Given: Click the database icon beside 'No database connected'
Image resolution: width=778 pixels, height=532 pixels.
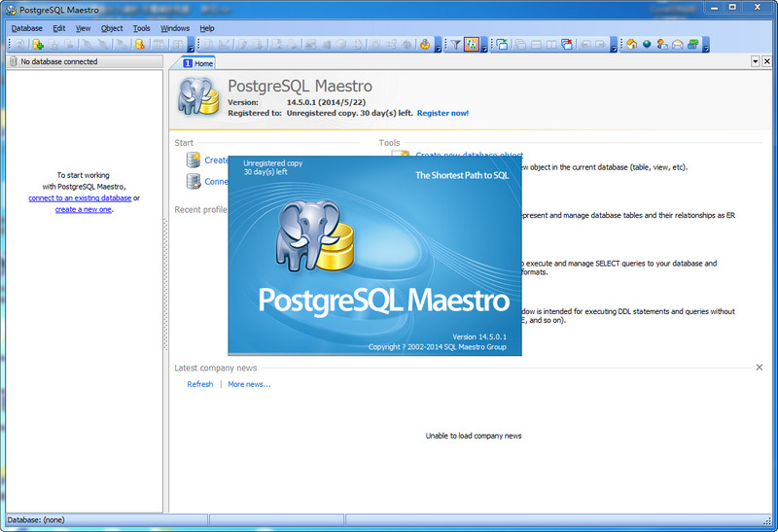Looking at the screenshot, I should click(12, 62).
